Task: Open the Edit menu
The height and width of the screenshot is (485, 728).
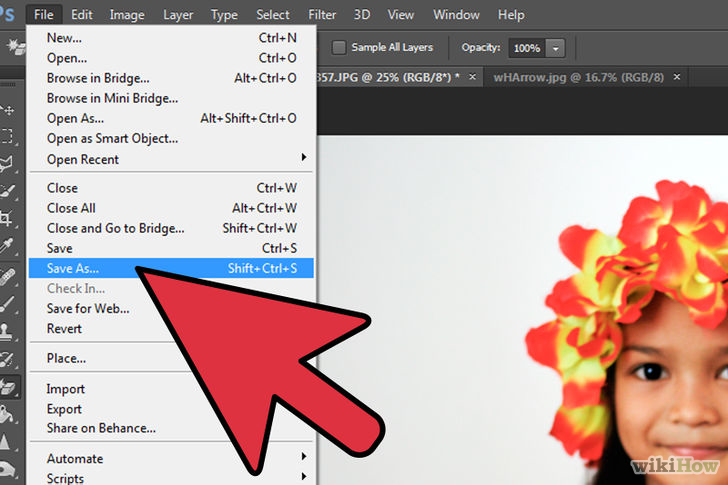Action: pos(82,15)
